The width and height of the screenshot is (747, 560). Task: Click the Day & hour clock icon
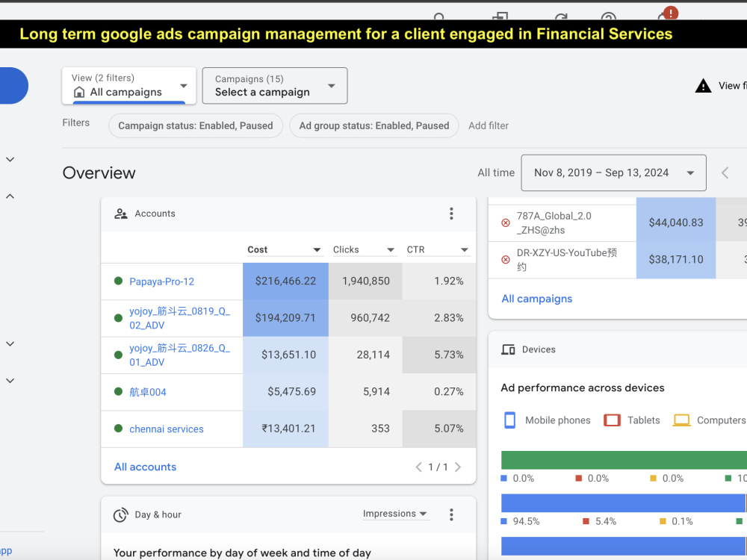[x=120, y=514]
